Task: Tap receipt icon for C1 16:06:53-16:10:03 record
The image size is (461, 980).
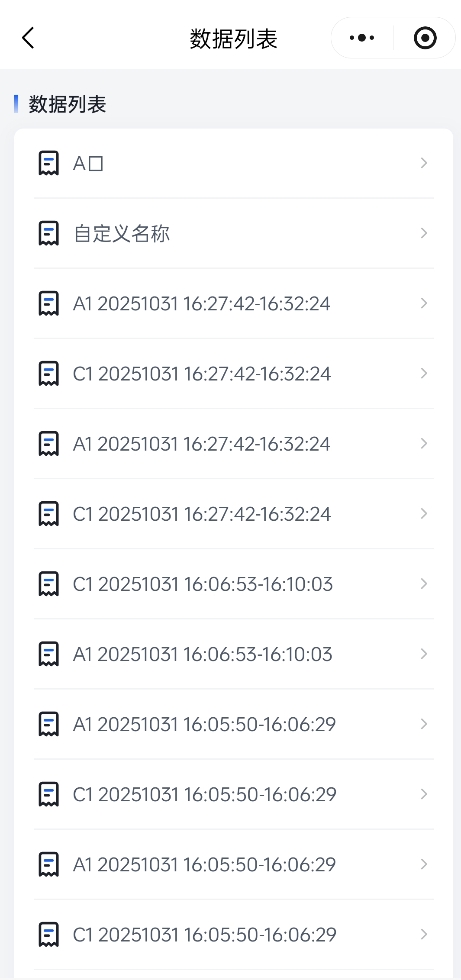Action: pyautogui.click(x=48, y=584)
